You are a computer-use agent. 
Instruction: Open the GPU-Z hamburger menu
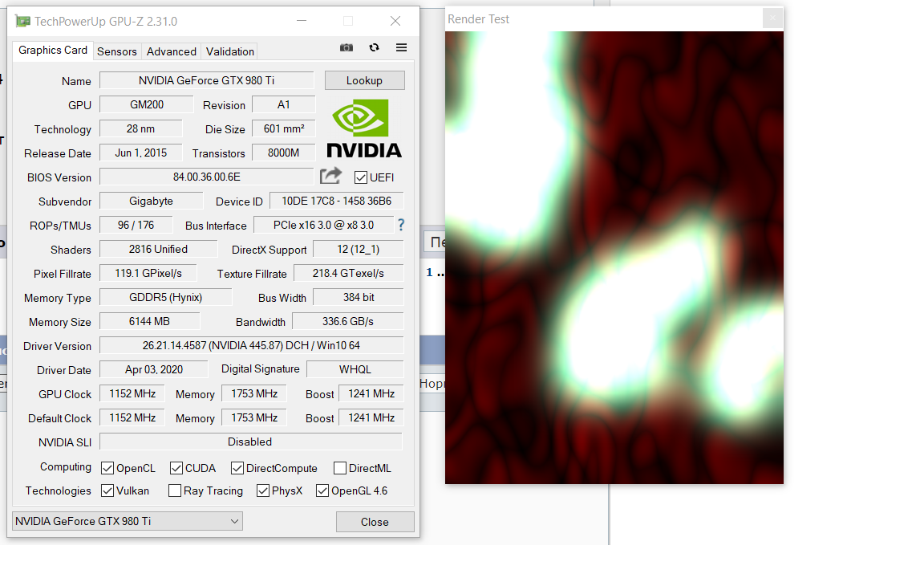click(401, 48)
